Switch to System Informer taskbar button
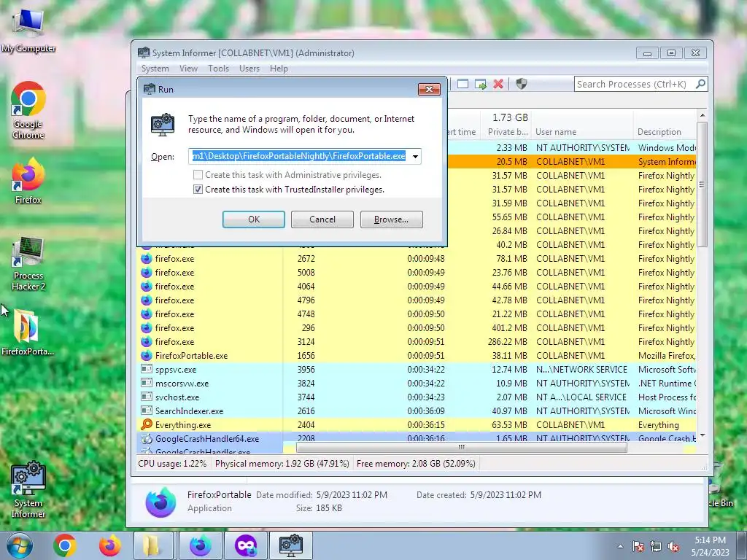Screen dimensions: 747x560 click(x=291, y=545)
